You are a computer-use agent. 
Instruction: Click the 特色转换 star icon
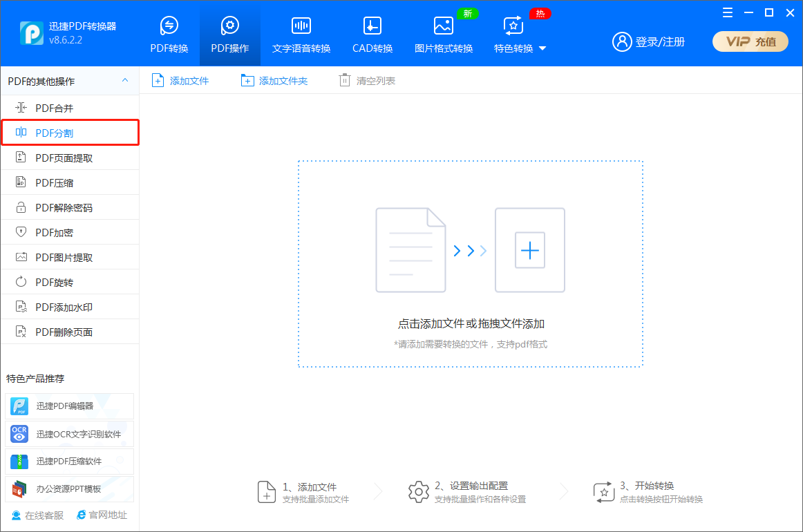pos(513,26)
